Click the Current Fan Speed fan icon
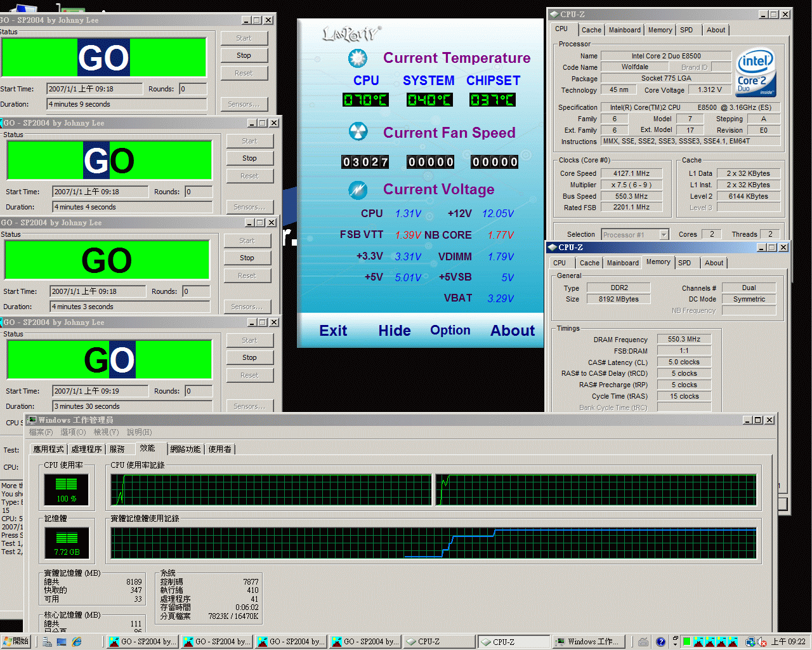 click(358, 132)
